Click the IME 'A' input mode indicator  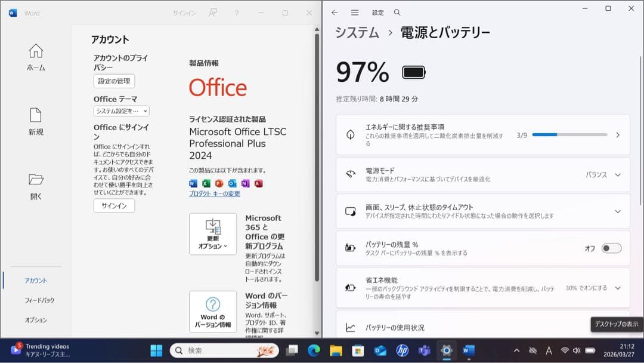point(549,350)
